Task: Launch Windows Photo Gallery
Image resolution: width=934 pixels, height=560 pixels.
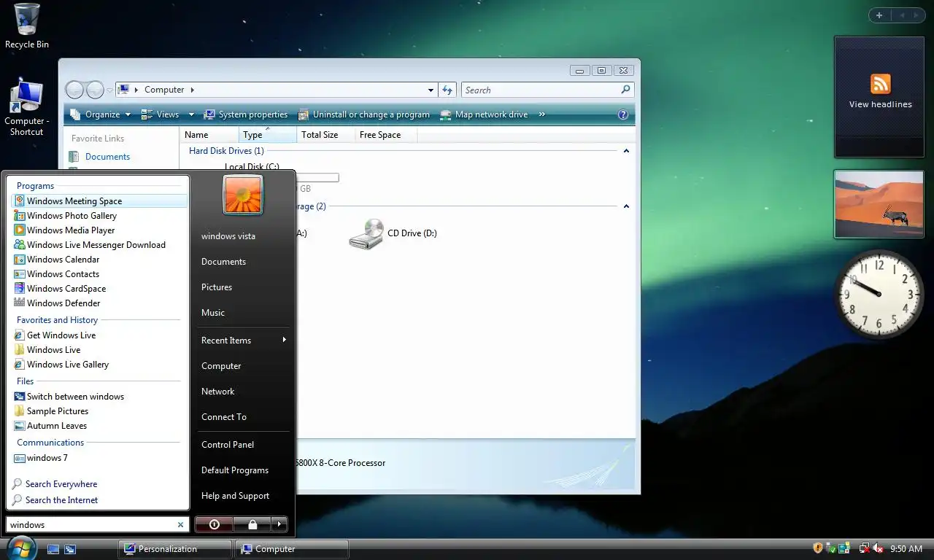Action: click(100, 216)
